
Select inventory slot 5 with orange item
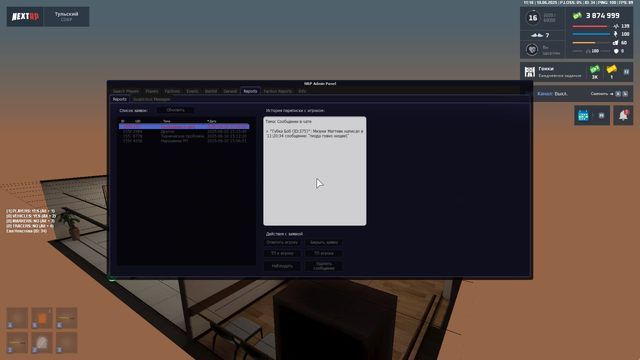point(42,318)
